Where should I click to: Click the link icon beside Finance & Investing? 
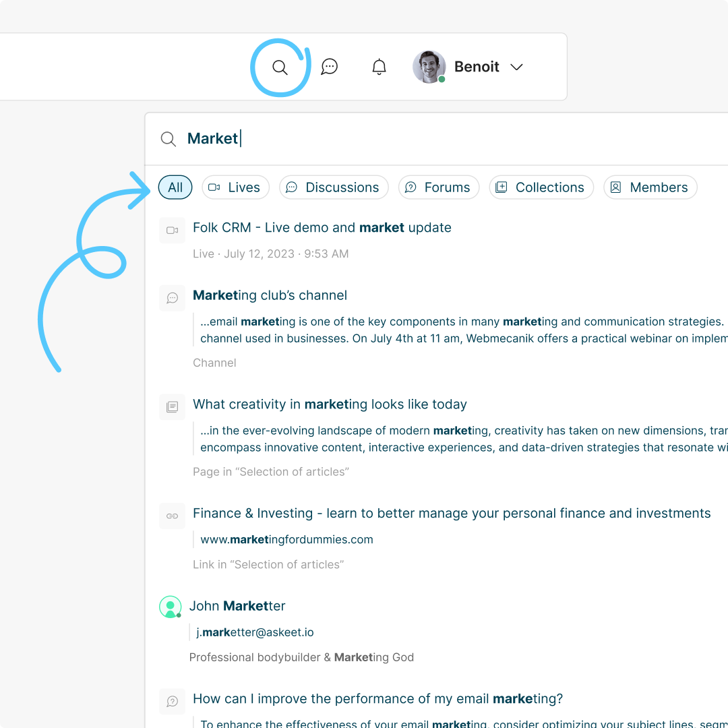pos(172,516)
